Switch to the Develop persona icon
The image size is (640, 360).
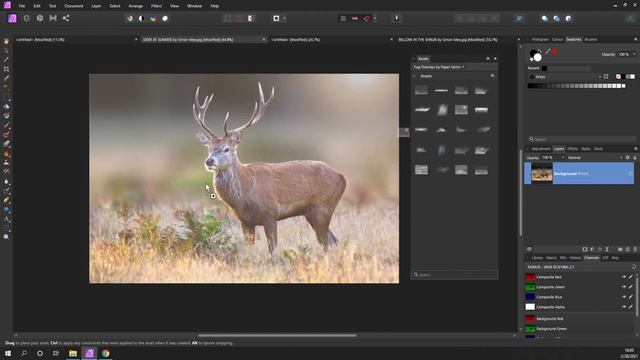40,18
